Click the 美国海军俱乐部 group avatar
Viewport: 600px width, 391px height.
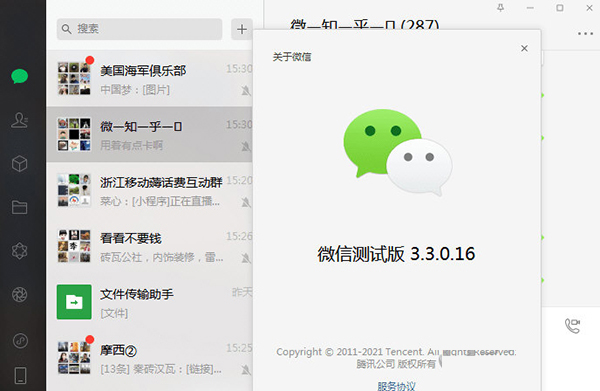(x=74, y=78)
